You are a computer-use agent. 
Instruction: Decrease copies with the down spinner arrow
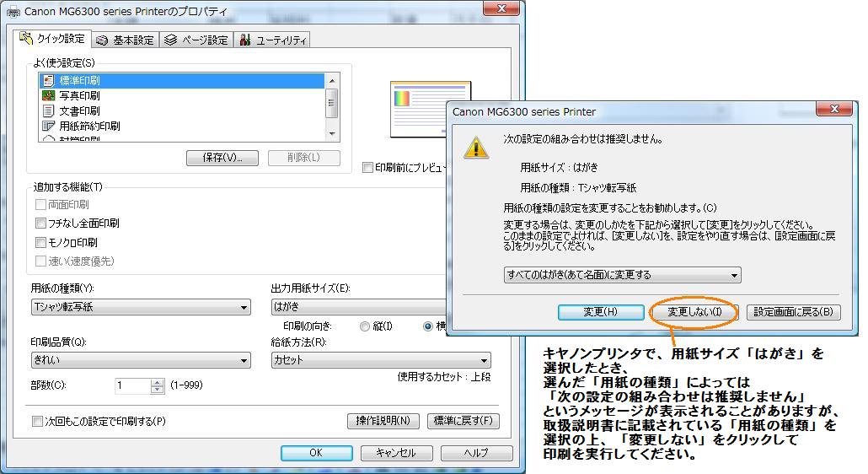[x=158, y=390]
